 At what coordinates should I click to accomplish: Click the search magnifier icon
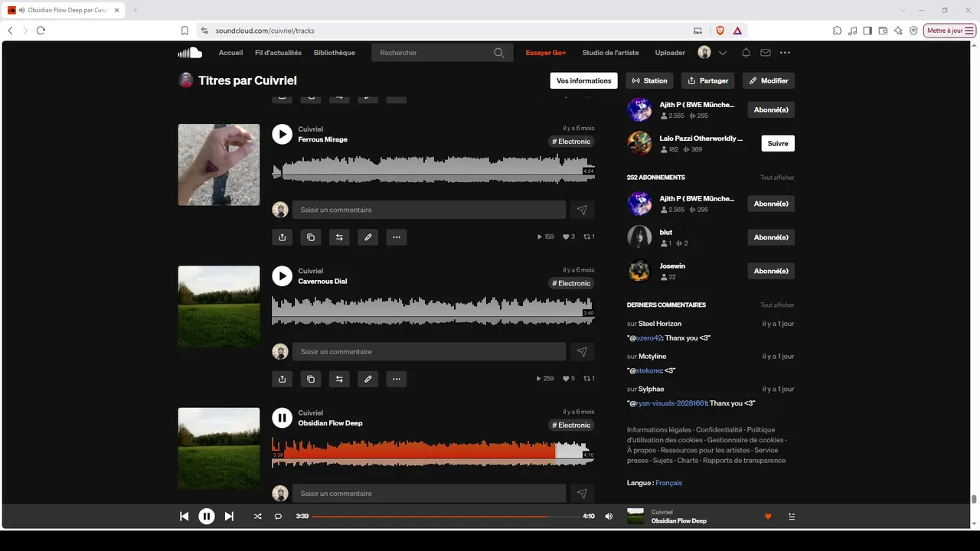499,53
